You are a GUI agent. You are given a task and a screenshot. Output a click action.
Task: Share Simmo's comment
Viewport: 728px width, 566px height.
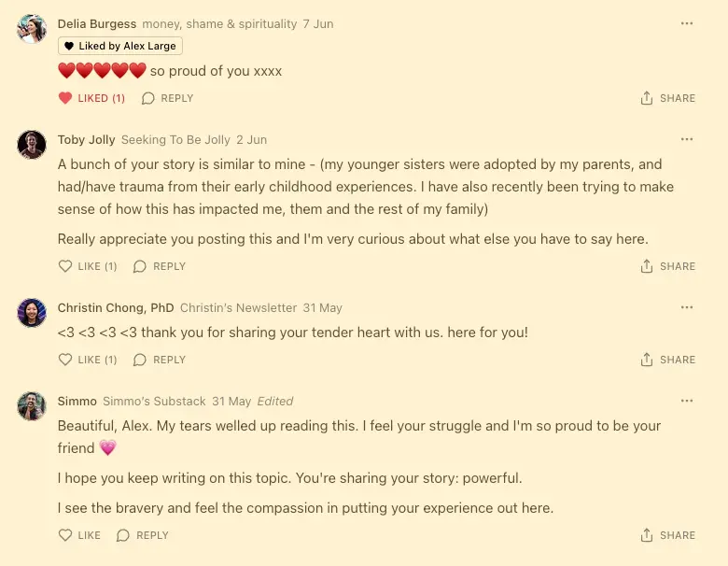[x=668, y=535]
